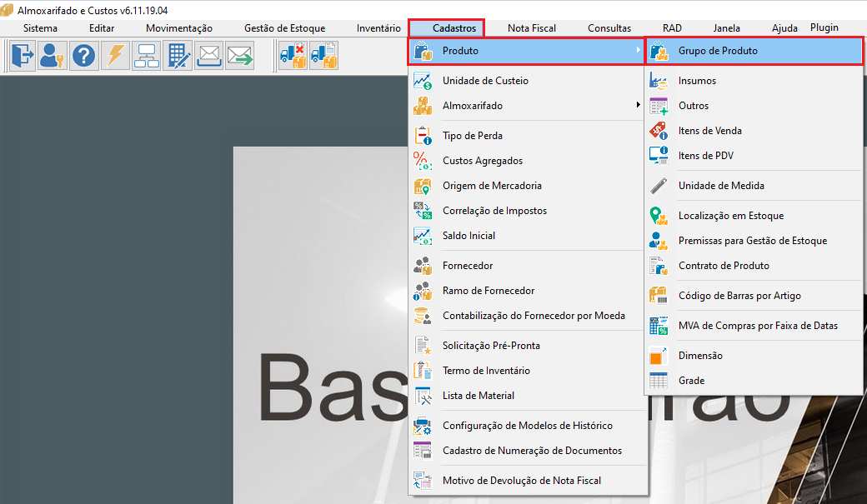The image size is (867, 504).
Task: Open the Nota Fiscal menu
Action: (x=532, y=28)
